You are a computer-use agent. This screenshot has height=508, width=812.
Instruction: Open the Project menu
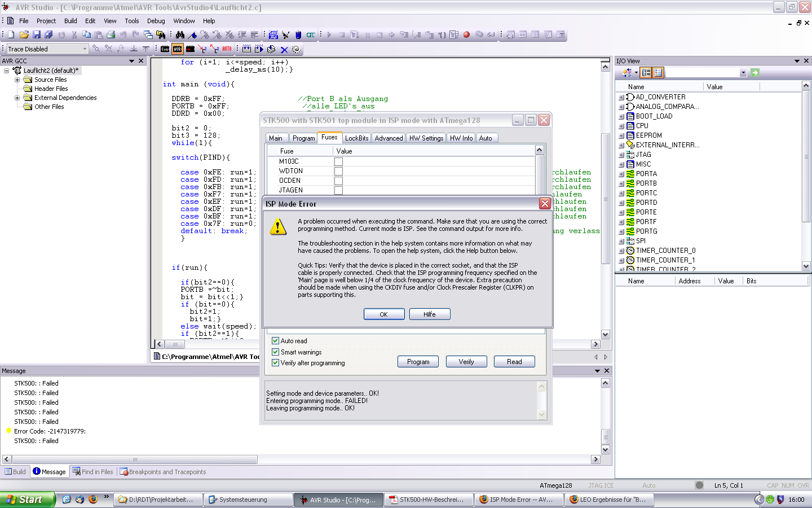pyautogui.click(x=46, y=21)
